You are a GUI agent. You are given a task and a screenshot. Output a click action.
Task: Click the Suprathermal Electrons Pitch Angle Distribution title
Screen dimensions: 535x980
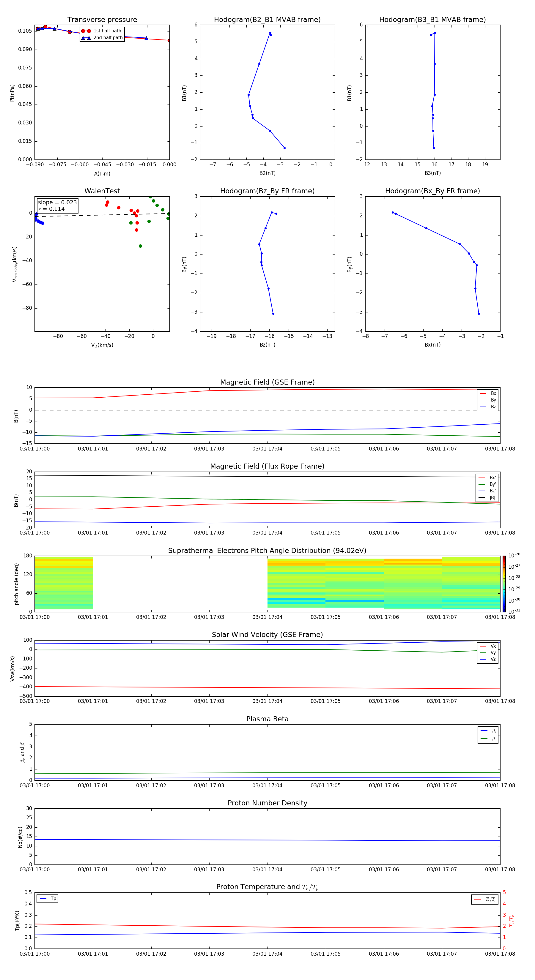click(x=267, y=551)
